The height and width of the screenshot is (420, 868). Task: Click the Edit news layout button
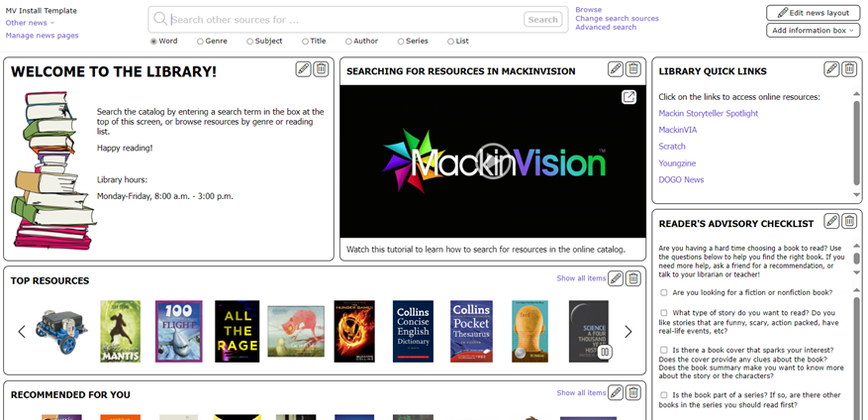point(813,13)
